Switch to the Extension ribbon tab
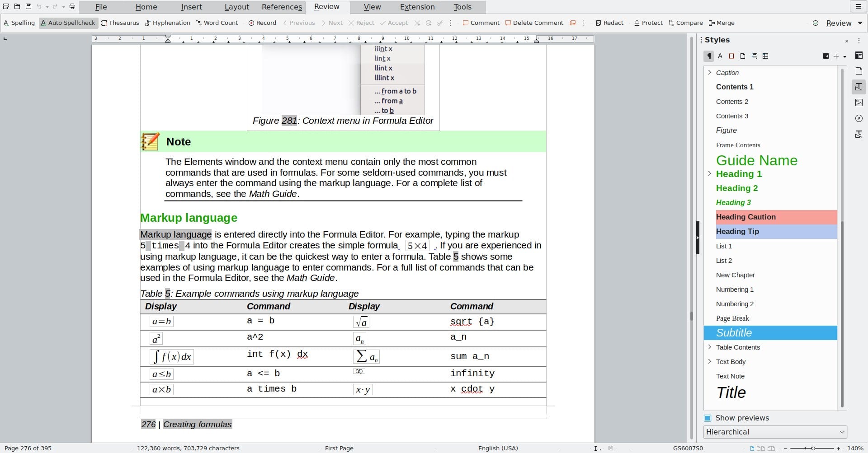868x453 pixels. point(416,7)
